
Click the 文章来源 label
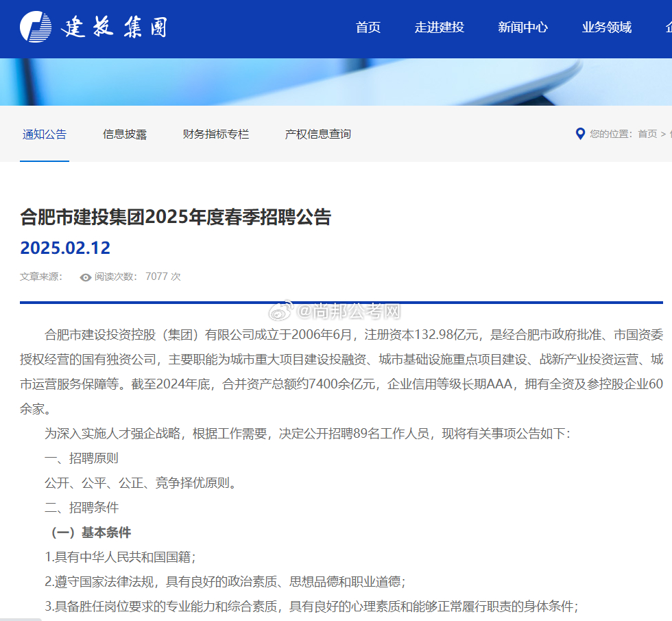41,277
